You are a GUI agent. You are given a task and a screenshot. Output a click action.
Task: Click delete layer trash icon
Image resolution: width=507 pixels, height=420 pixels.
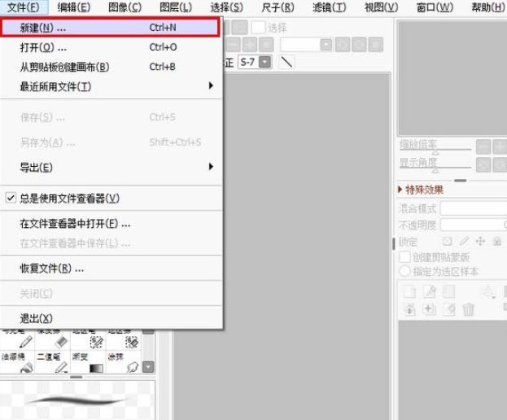tap(468, 309)
